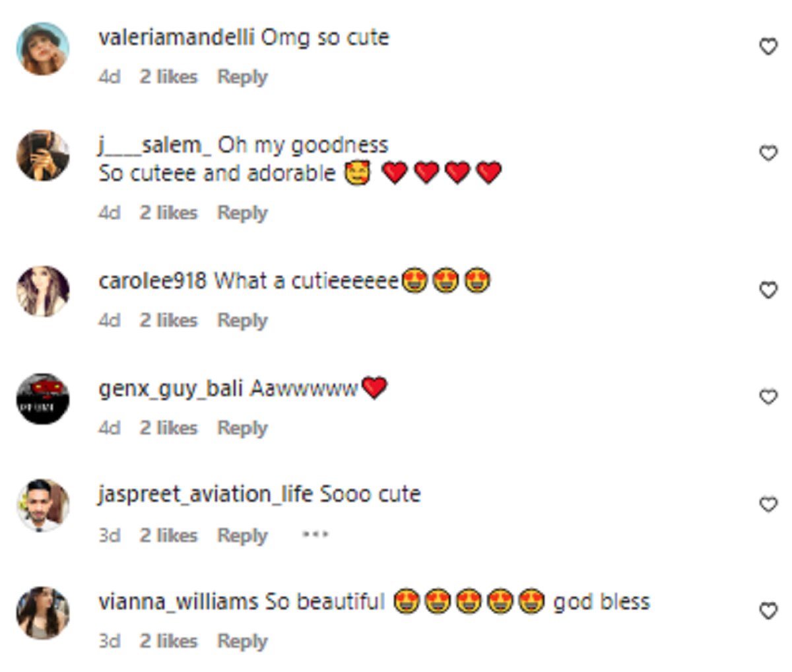Like vianna_williams's So beautiful comment
Screen dimensions: 792x672
point(768,611)
